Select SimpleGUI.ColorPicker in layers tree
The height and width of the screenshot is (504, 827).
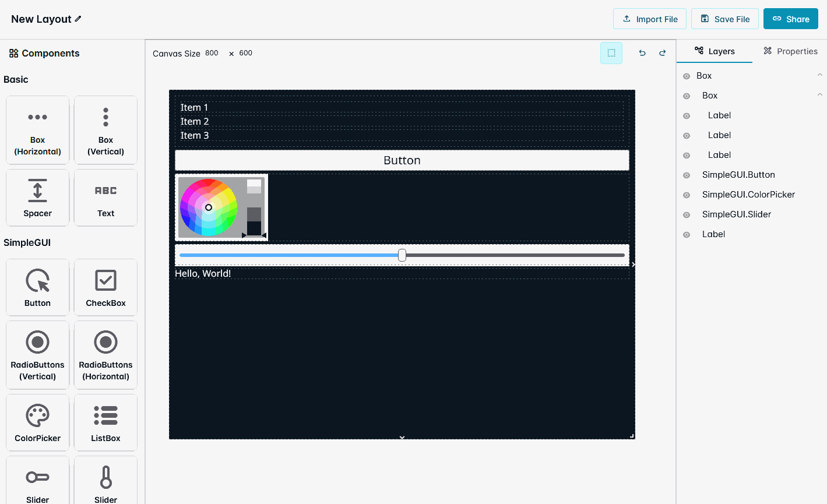[748, 195]
